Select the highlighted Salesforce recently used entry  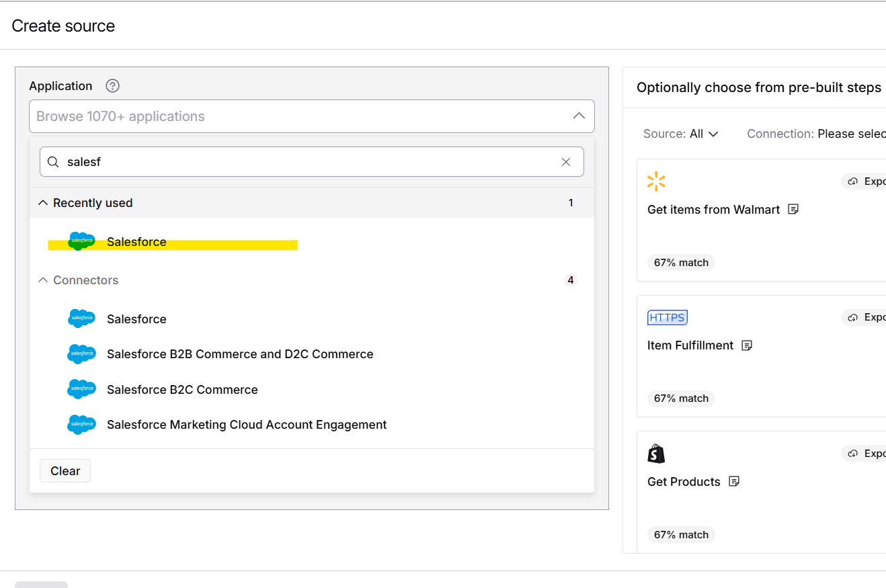click(x=136, y=241)
